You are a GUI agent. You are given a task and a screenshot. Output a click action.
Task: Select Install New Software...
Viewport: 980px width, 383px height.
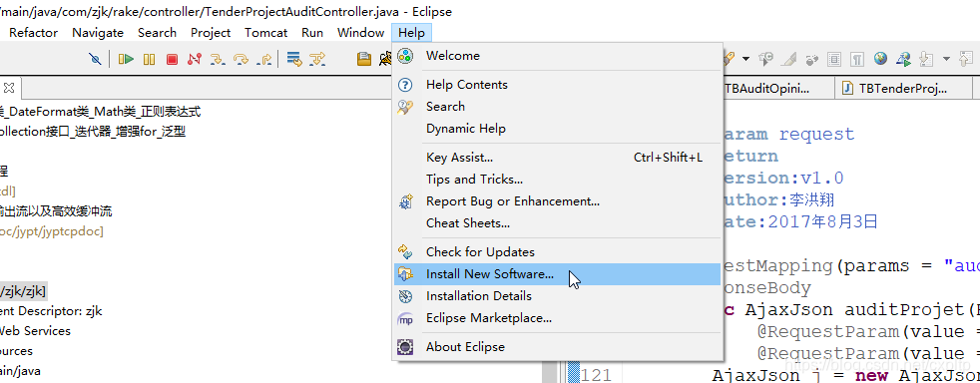pyautogui.click(x=558, y=273)
